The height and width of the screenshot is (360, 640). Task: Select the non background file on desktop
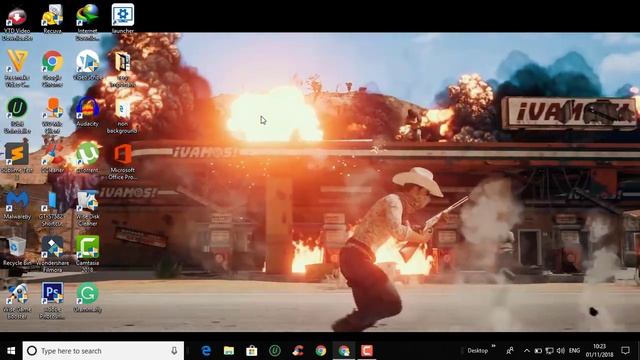pos(122,116)
